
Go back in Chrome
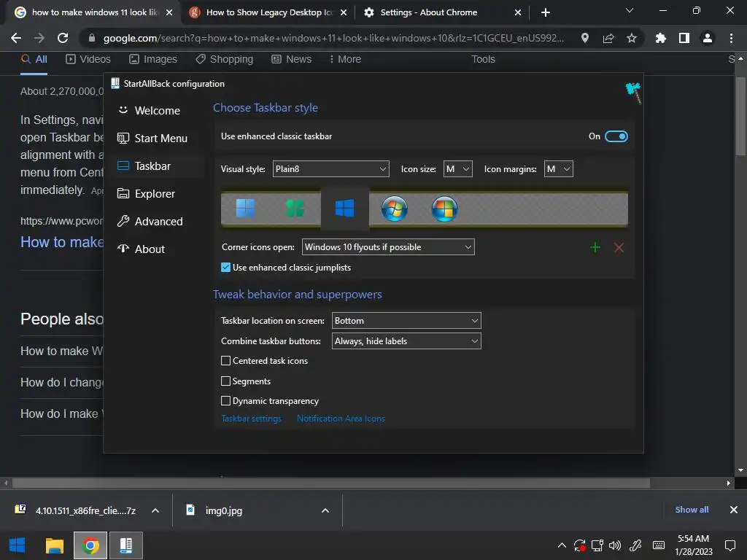[16, 38]
